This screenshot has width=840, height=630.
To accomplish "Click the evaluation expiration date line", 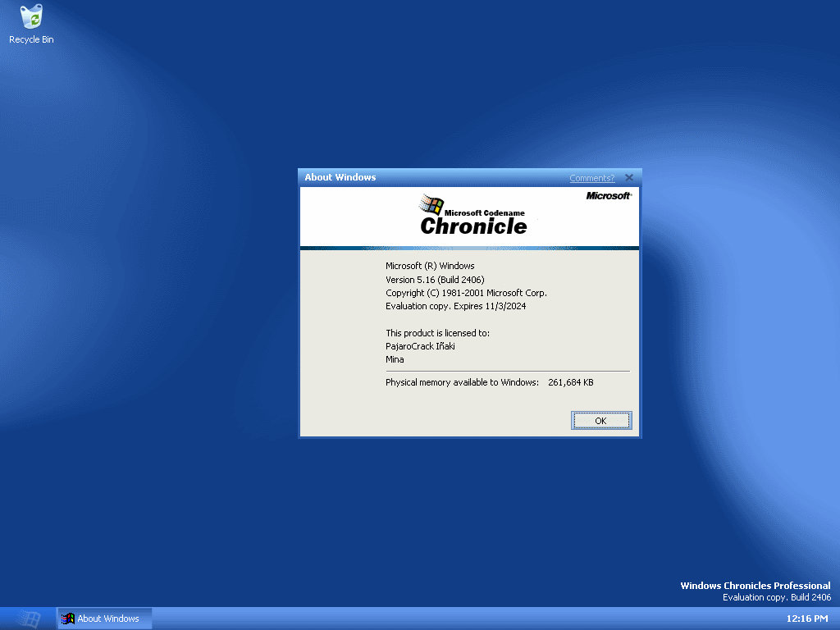I will (x=455, y=306).
